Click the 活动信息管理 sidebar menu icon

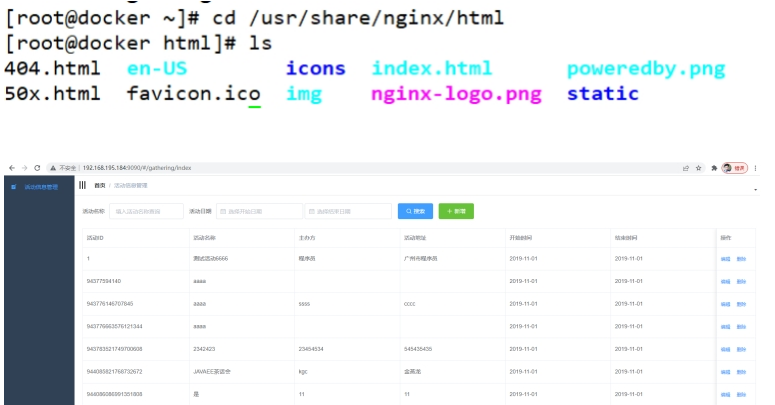tap(14, 187)
